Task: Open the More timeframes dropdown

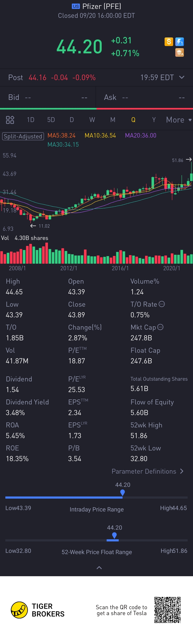Action: tap(179, 120)
